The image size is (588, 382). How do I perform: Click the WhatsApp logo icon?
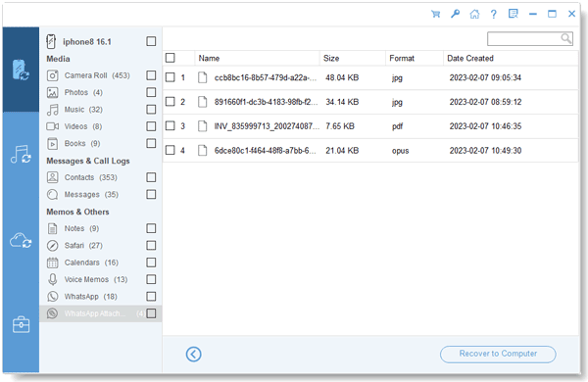[x=53, y=297]
